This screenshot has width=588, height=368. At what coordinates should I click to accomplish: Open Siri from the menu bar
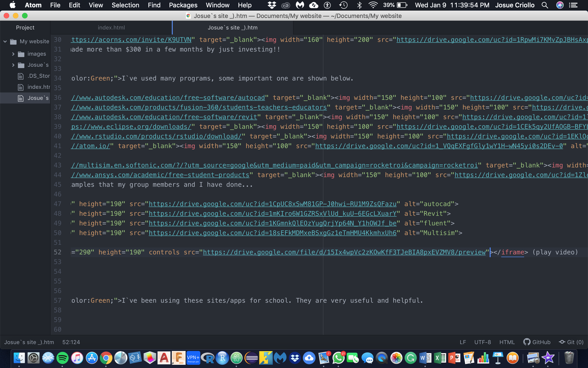(x=560, y=5)
